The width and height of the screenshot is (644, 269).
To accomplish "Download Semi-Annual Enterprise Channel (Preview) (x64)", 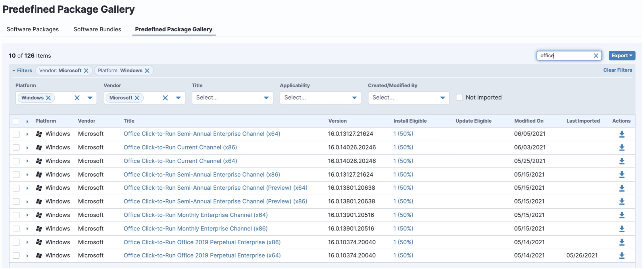I will 622,188.
